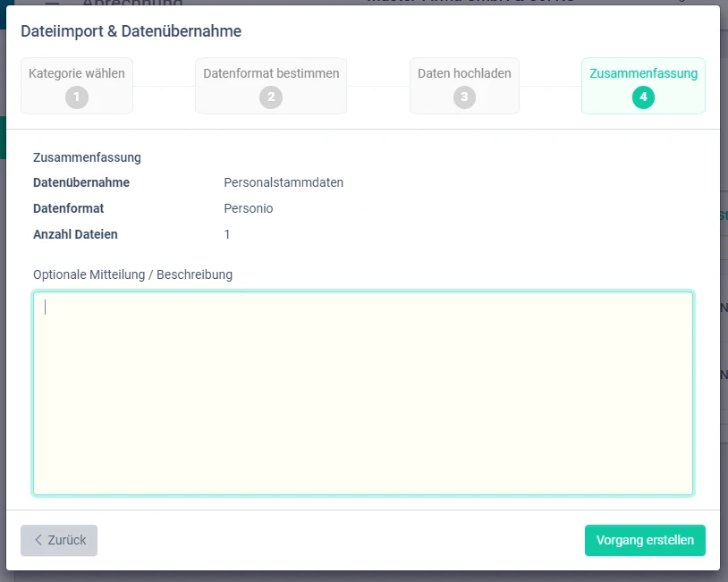Click the Optionale Mitteilung / Beschreibung label
The image size is (728, 582).
coord(132,274)
